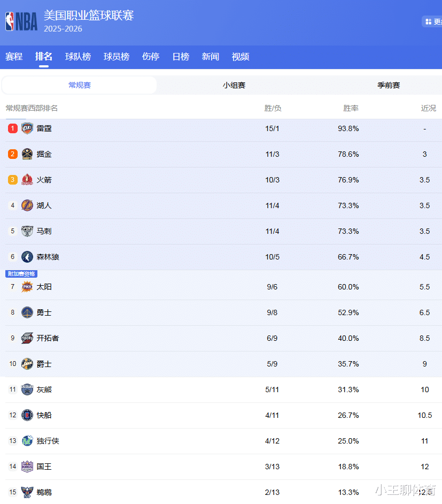This screenshot has width=442, height=504.
Task: Click the Suns (太阳) team logo
Action: pos(27,287)
